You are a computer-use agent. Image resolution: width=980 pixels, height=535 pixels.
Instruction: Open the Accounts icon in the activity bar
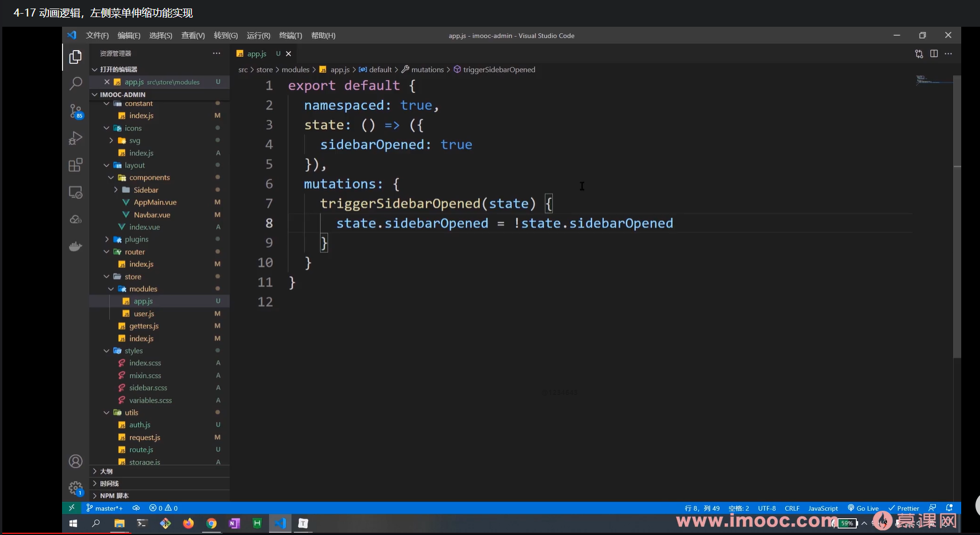pyautogui.click(x=75, y=461)
